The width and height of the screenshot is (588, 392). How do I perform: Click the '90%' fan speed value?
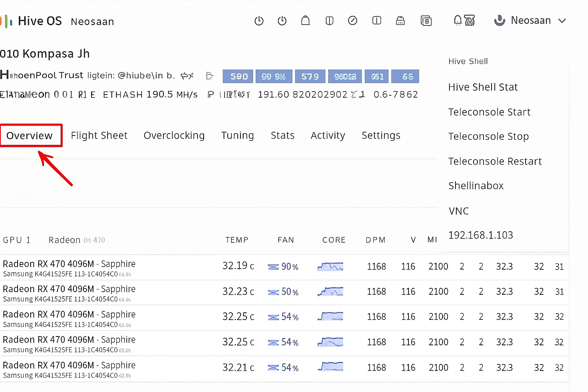pos(290,267)
